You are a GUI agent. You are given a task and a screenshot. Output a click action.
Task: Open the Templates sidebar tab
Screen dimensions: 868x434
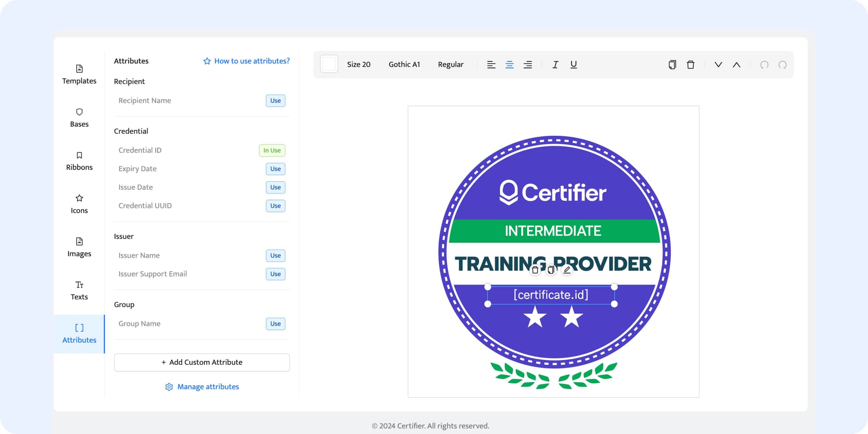coord(79,74)
